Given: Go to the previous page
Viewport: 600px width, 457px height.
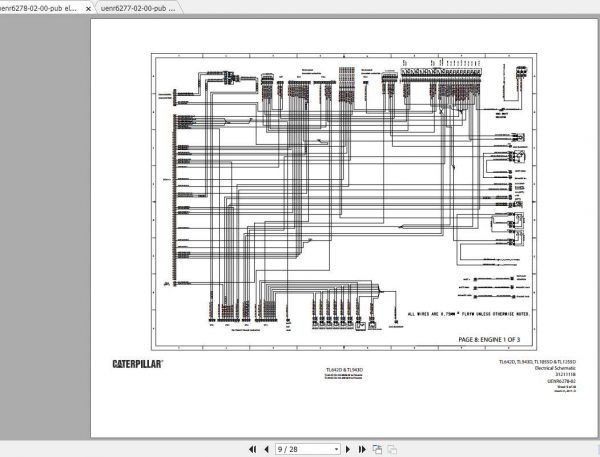Looking at the screenshot, I should tap(266, 449).
